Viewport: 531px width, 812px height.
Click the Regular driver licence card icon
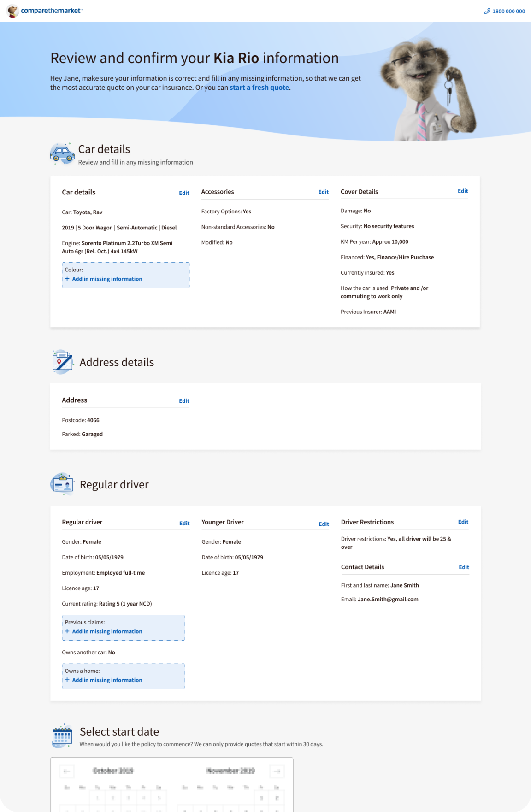point(62,484)
